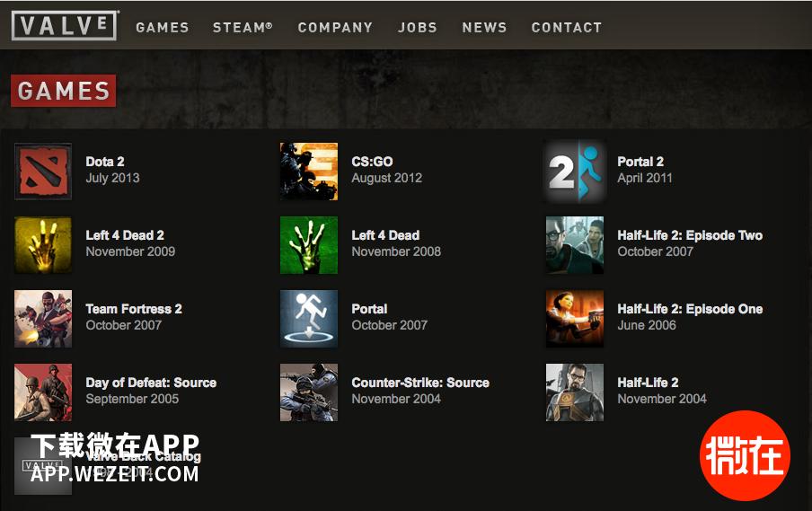Open the Games menu in the navigation bar
The image size is (812, 511).
pyautogui.click(x=163, y=28)
